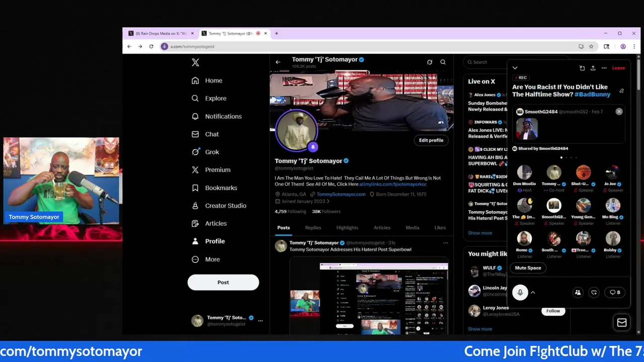Collapse the Space panel with down chevron
This screenshot has width=644, height=362.
point(515,68)
